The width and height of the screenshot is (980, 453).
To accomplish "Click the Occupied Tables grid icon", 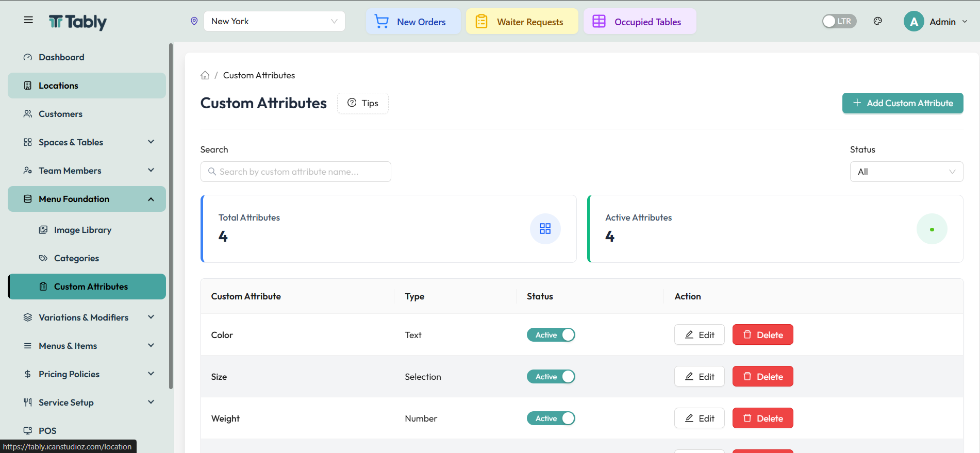I will pos(599,22).
